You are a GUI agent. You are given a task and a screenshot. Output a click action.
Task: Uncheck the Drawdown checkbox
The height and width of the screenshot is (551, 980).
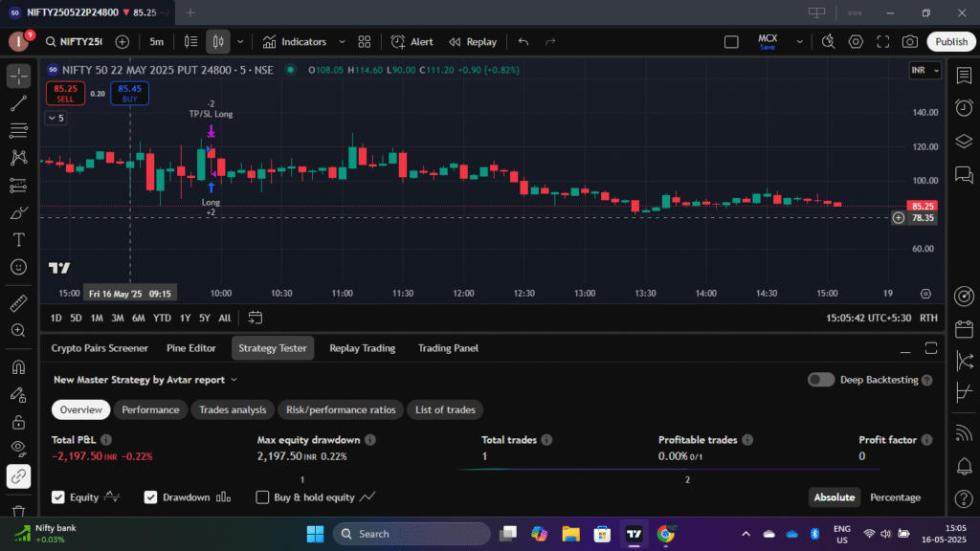150,497
